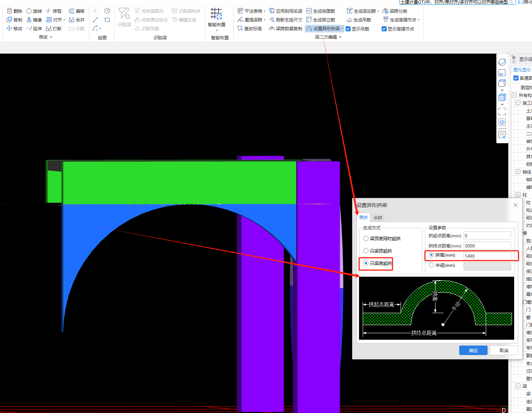Click 生成架立筋 tool
This screenshot has width=532, height=413.
[321, 20]
